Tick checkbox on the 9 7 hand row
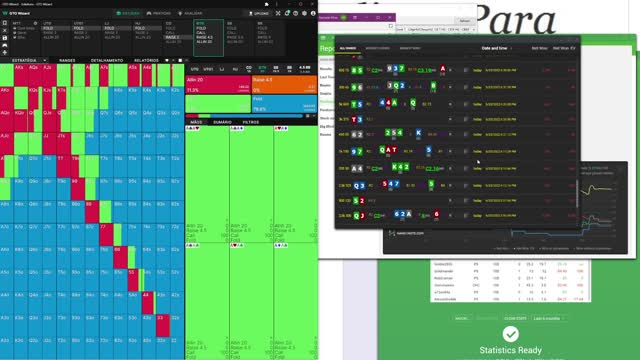This screenshot has width=640, height=360. (466, 151)
